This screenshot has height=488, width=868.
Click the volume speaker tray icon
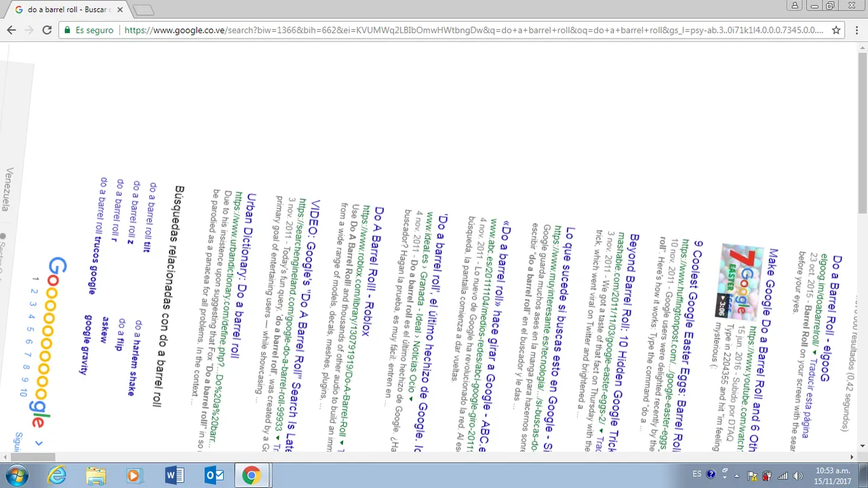797,476
